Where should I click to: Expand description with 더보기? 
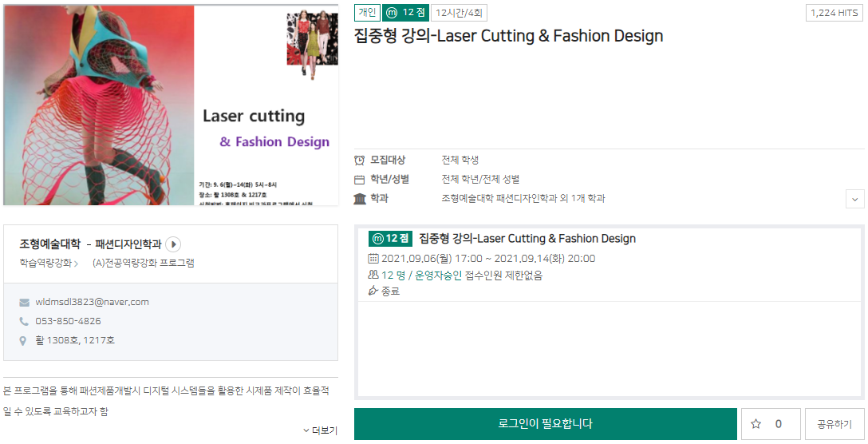(x=321, y=430)
